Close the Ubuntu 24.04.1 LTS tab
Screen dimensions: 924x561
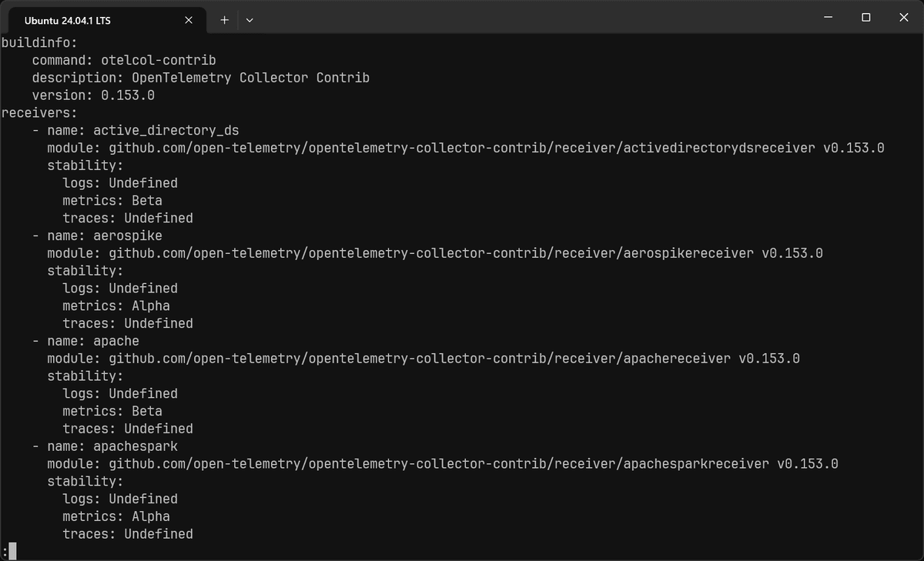pyautogui.click(x=189, y=20)
